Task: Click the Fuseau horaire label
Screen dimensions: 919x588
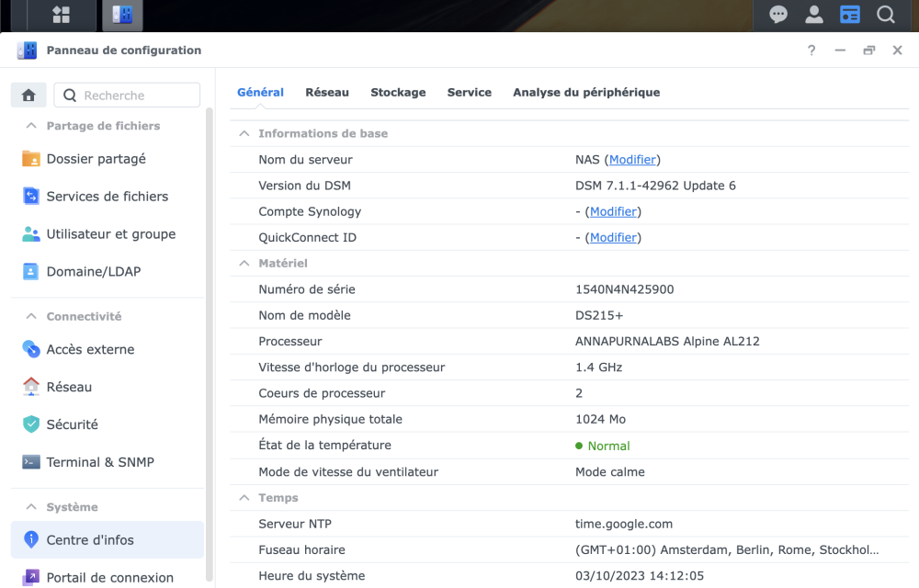Action: pyautogui.click(x=301, y=550)
